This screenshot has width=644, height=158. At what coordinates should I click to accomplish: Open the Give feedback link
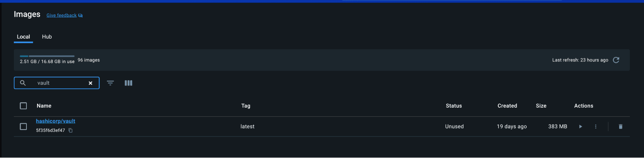click(62, 15)
